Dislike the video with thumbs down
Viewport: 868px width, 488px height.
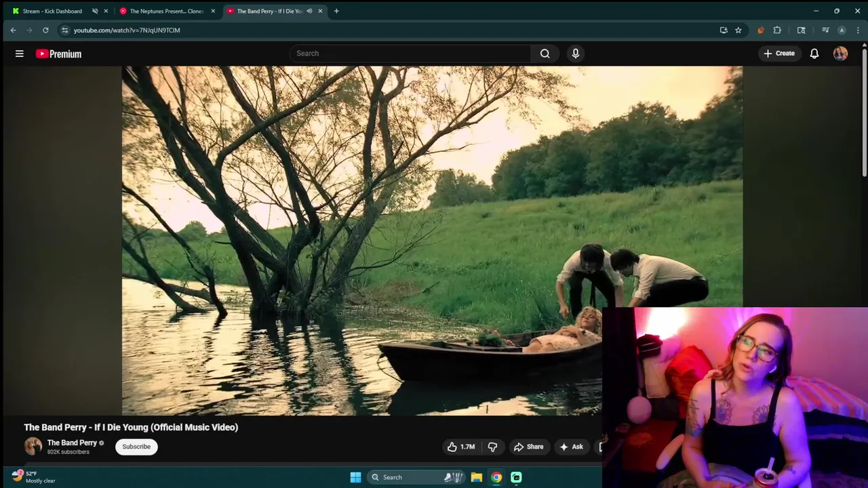493,447
